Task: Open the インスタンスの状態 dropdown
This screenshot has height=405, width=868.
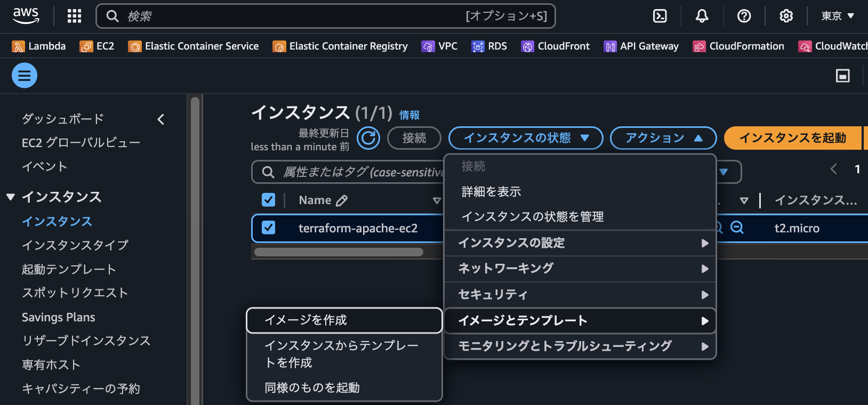Action: coord(526,138)
